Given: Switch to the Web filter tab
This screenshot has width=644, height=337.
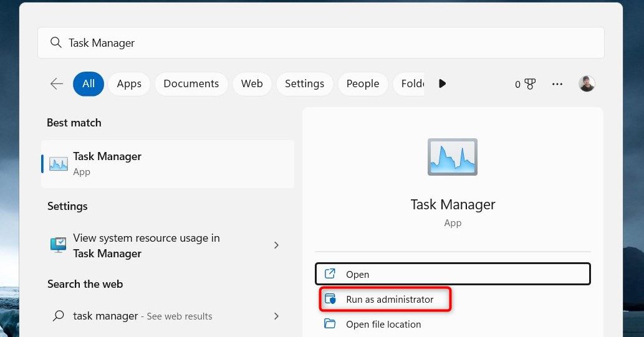Looking at the screenshot, I should [252, 83].
